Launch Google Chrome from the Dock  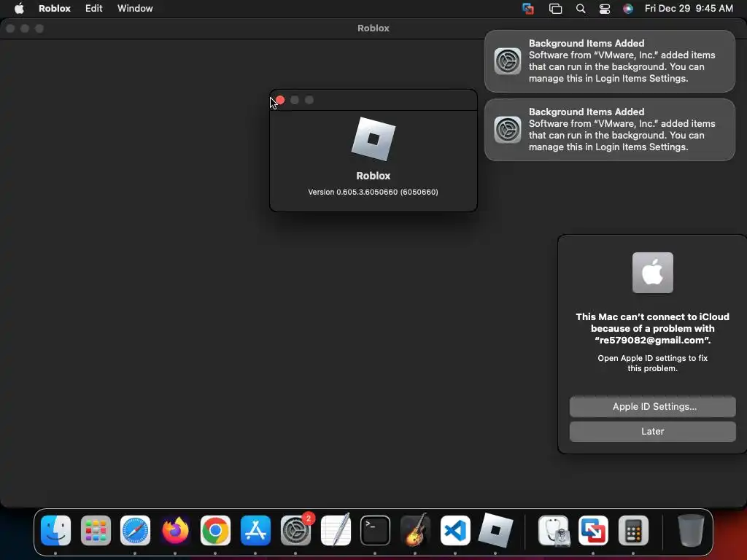point(215,530)
